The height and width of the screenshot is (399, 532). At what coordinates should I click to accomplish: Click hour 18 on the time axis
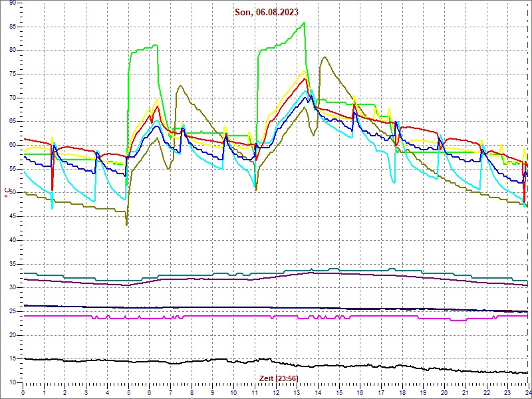coord(402,392)
